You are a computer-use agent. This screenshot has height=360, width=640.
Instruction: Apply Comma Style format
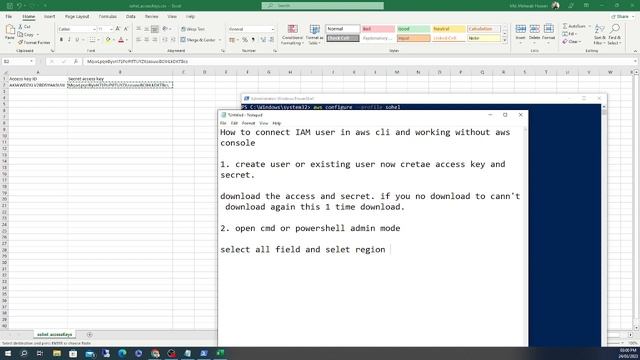(253, 40)
